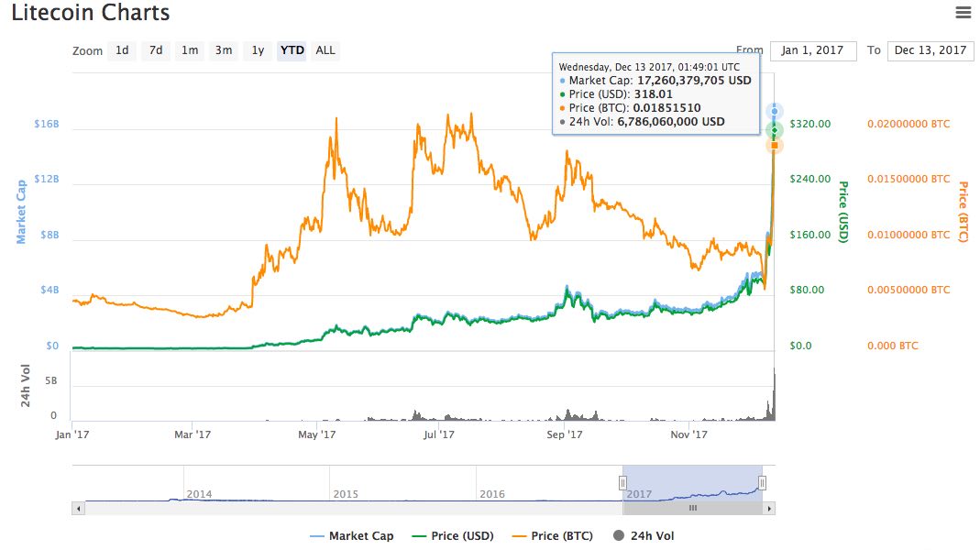The width and height of the screenshot is (980, 550).
Task: Click the navigator left range handle
Action: (x=622, y=482)
